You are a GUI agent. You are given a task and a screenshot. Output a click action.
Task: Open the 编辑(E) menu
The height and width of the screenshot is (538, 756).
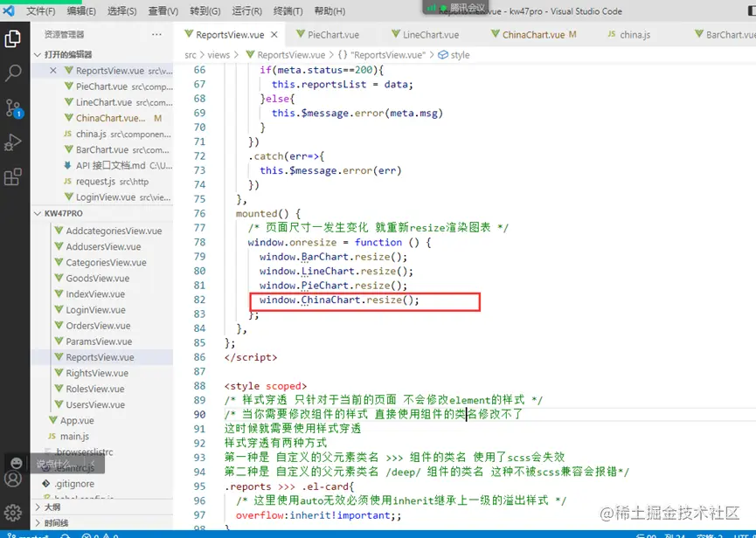coord(81,11)
